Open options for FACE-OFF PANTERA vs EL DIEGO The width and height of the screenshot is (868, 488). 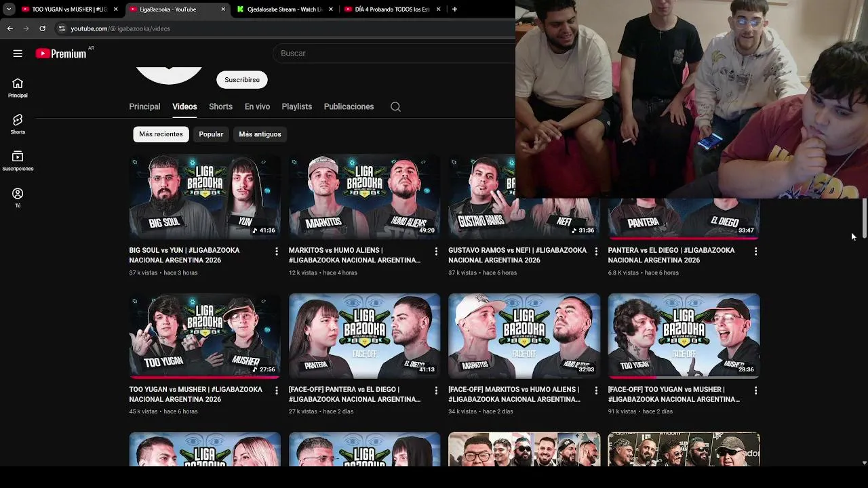pyautogui.click(x=436, y=390)
